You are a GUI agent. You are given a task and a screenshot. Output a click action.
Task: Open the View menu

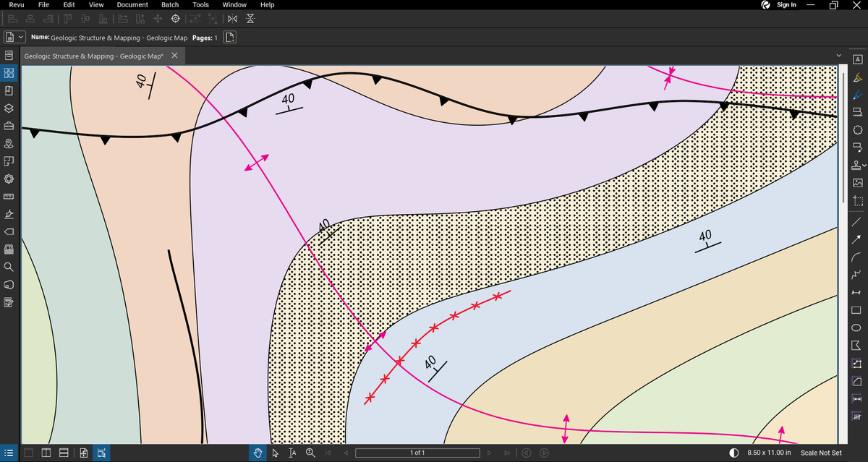pyautogui.click(x=96, y=5)
